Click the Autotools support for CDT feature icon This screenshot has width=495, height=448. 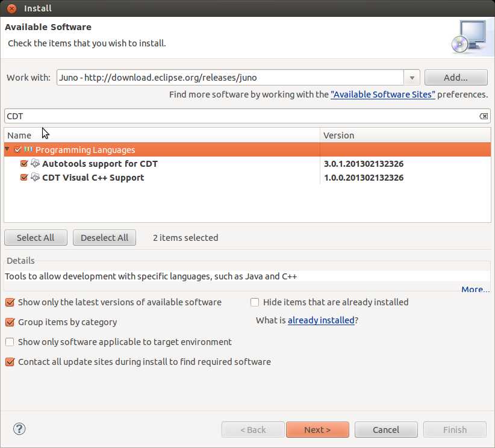pos(35,163)
